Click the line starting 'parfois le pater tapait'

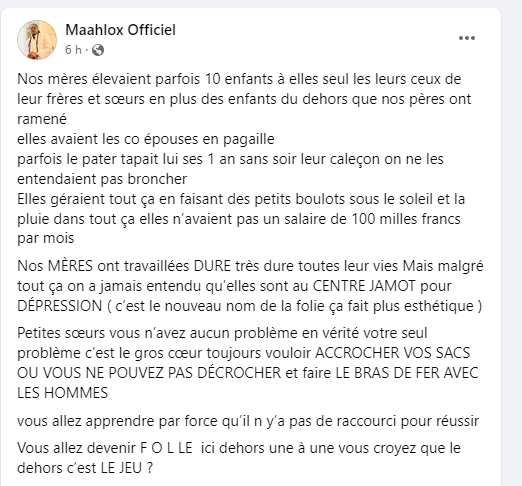coord(230,159)
